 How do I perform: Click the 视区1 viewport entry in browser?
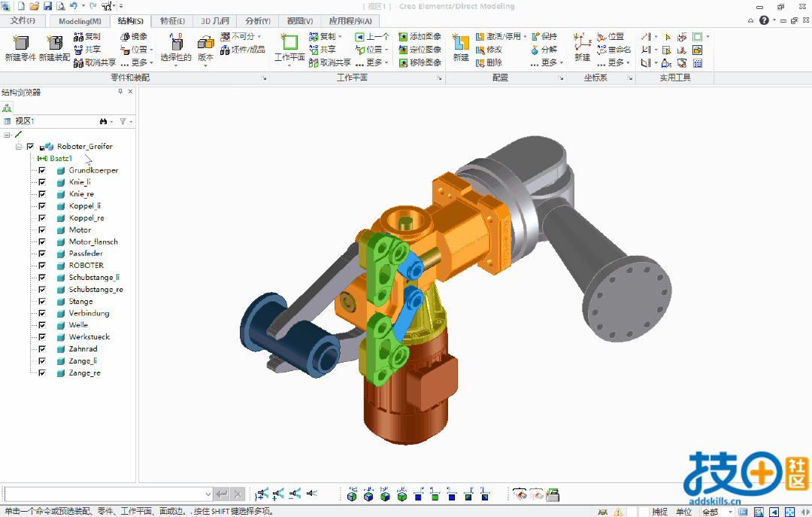24,121
